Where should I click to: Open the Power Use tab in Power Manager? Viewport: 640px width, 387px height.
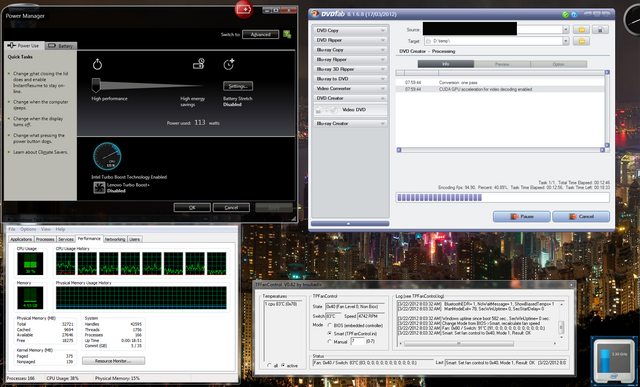coord(23,46)
